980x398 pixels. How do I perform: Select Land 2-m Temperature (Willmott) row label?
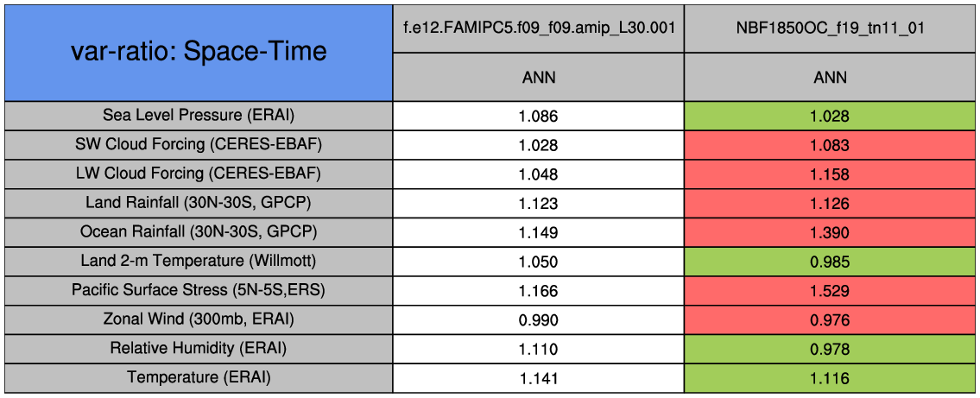click(199, 262)
